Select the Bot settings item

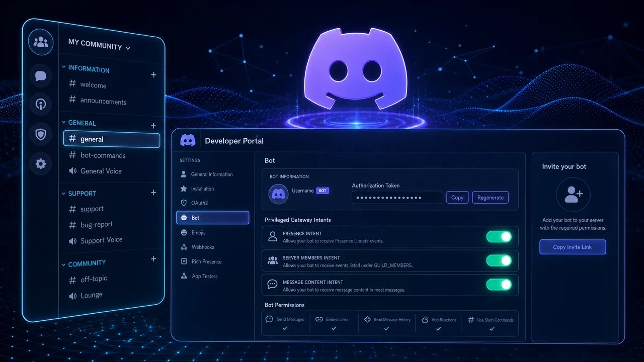212,218
